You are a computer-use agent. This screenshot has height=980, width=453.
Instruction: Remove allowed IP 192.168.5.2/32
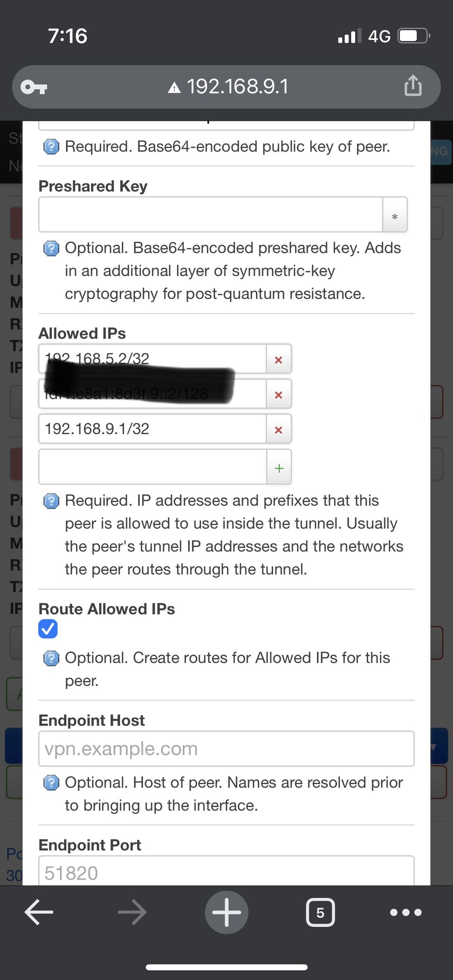(x=279, y=360)
